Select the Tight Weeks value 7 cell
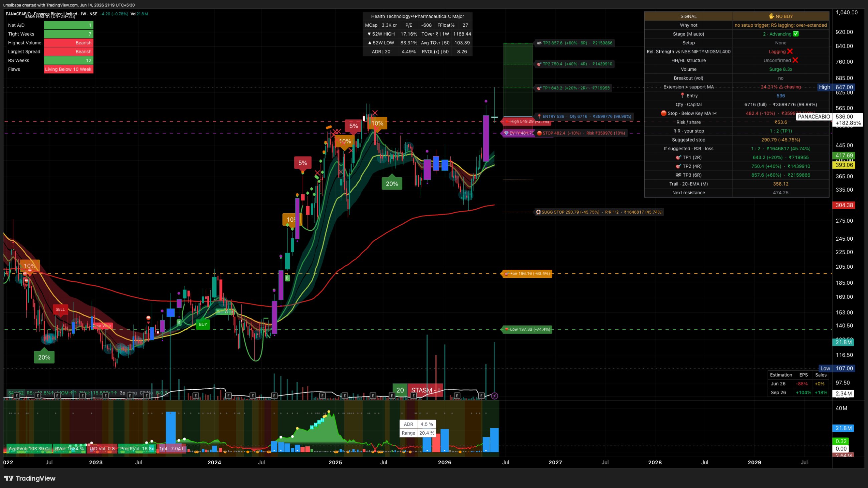 click(x=69, y=34)
